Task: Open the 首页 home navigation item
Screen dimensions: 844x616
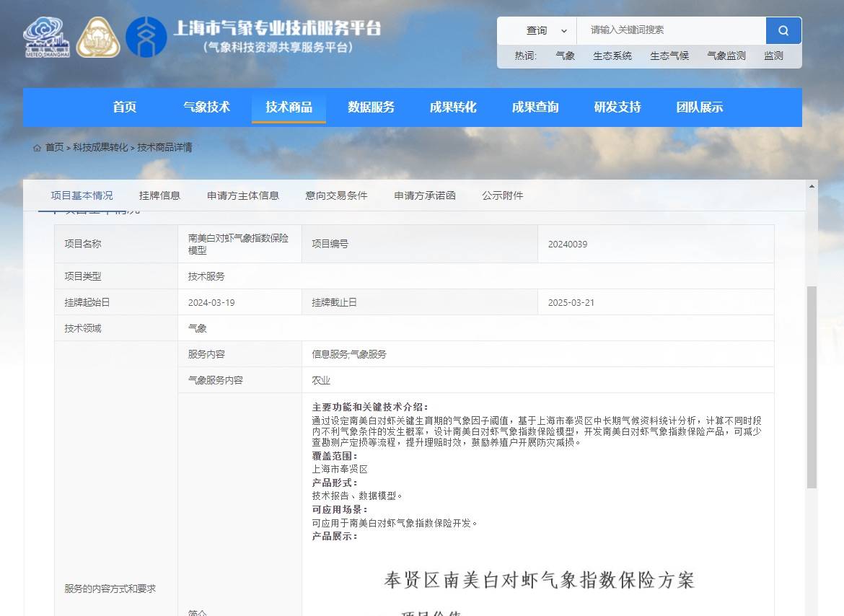Action: pyautogui.click(x=124, y=107)
